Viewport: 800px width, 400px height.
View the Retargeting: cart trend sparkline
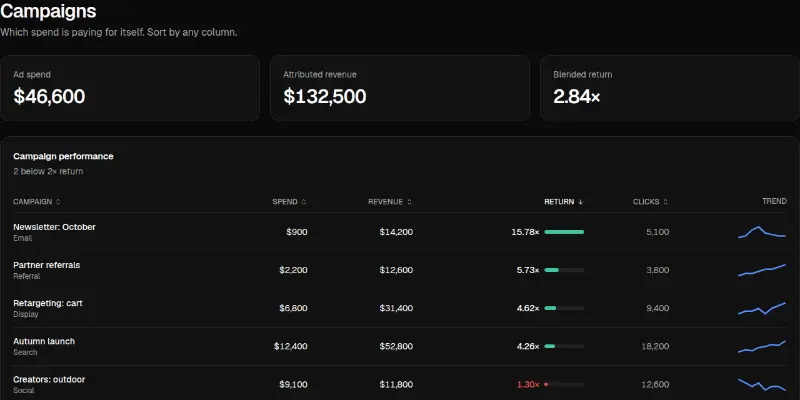[762, 308]
